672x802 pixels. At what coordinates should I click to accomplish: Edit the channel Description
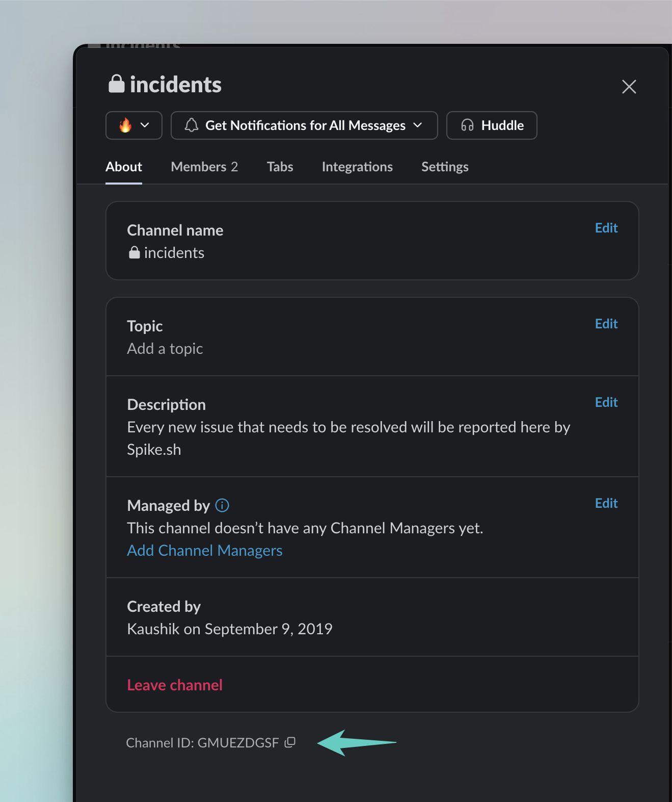(x=606, y=402)
